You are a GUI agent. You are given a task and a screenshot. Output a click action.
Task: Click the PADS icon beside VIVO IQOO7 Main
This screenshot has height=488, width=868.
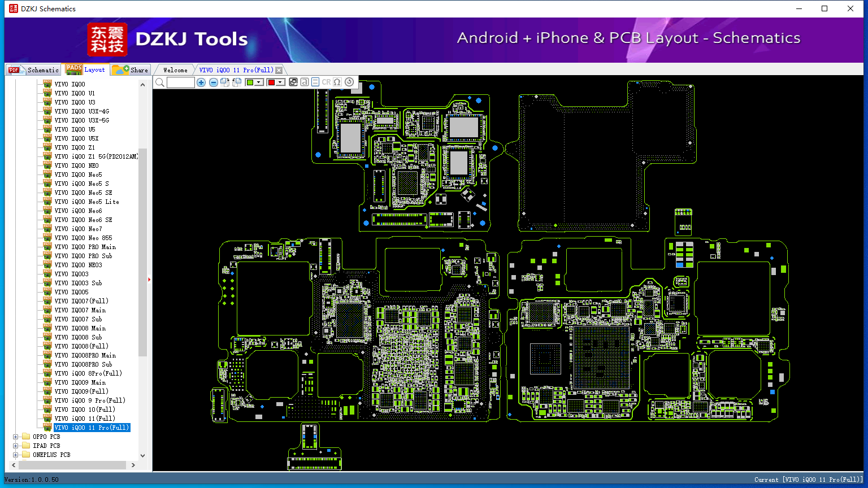click(x=47, y=310)
